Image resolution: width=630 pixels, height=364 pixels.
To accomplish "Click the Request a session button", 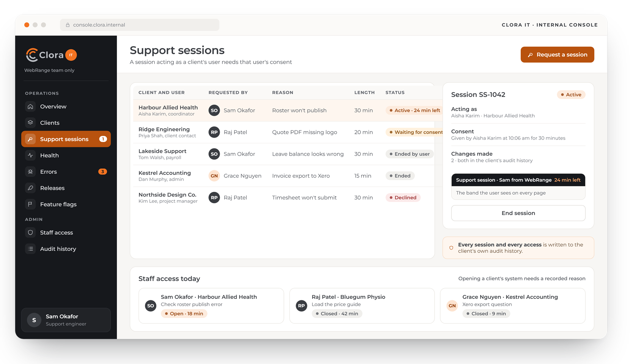I will (x=557, y=55).
